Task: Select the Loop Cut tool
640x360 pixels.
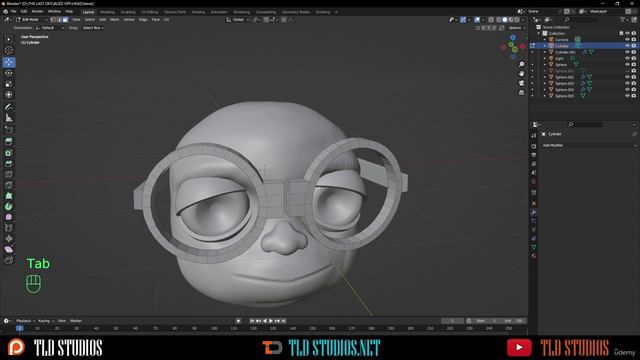Action: click(9, 174)
